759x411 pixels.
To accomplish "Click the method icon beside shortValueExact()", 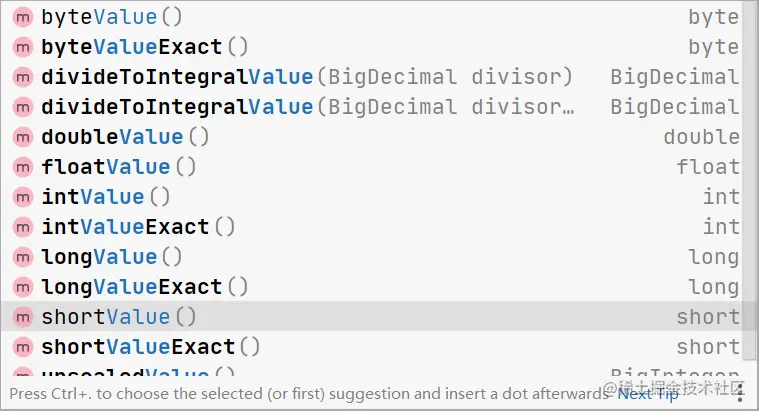I will coord(23,348).
